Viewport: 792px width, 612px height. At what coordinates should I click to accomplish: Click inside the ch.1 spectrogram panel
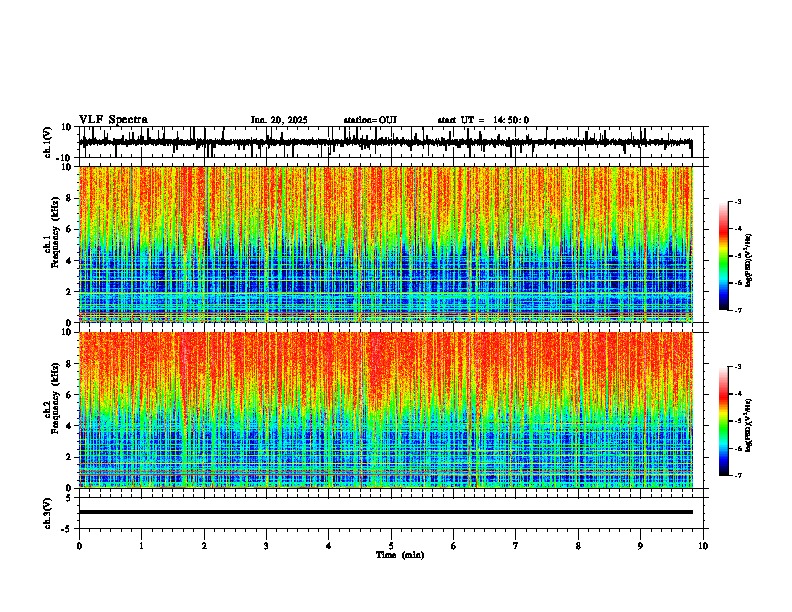(x=386, y=244)
